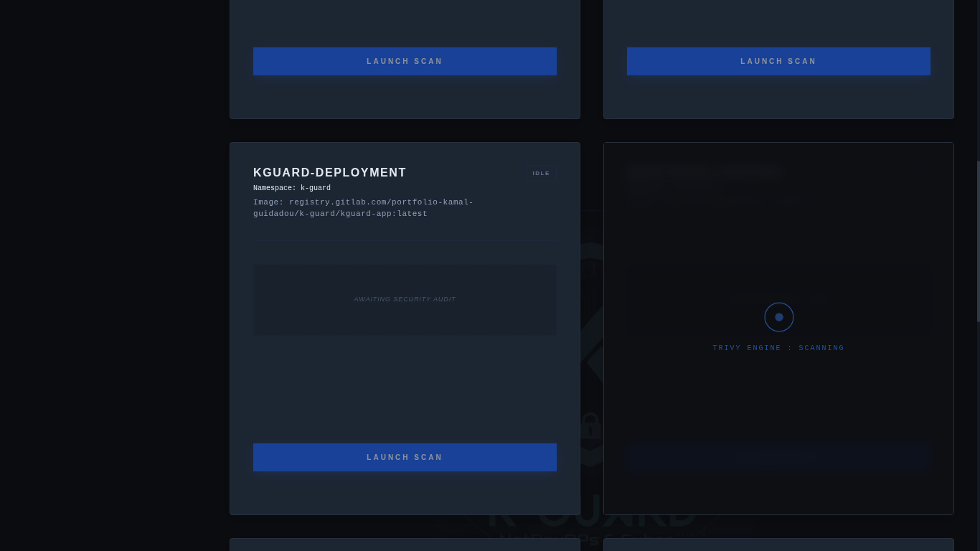980x551 pixels.
Task: Click the Trivy Engine scanning spinner icon
Action: click(779, 317)
